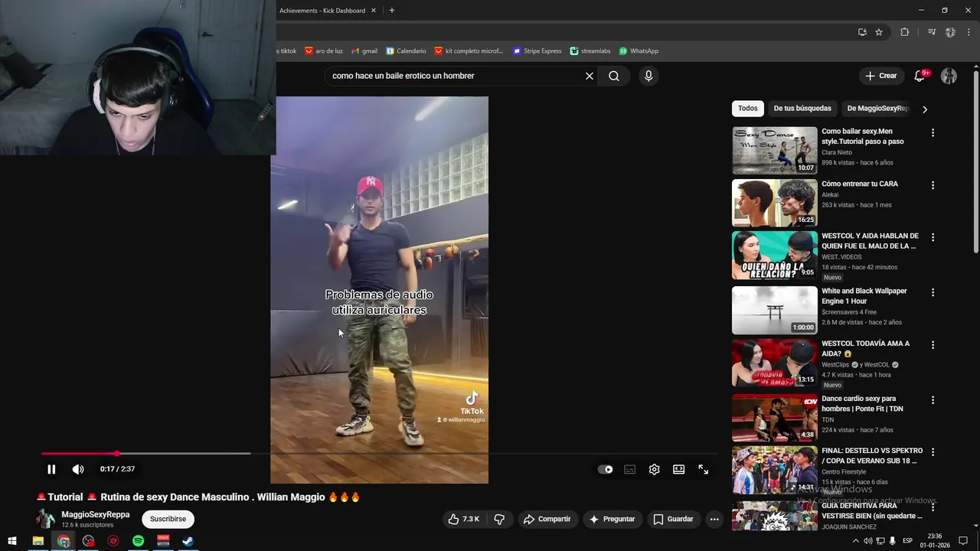The image size is (980, 551).
Task: Open options for 'FINAL: DESTELLO VS SPEKTRO'
Action: pos(933,452)
